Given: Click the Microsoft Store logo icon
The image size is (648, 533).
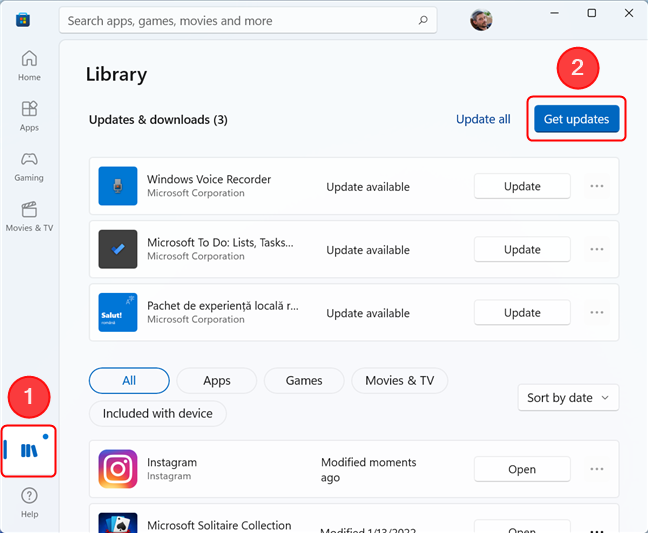Looking at the screenshot, I should point(23,20).
